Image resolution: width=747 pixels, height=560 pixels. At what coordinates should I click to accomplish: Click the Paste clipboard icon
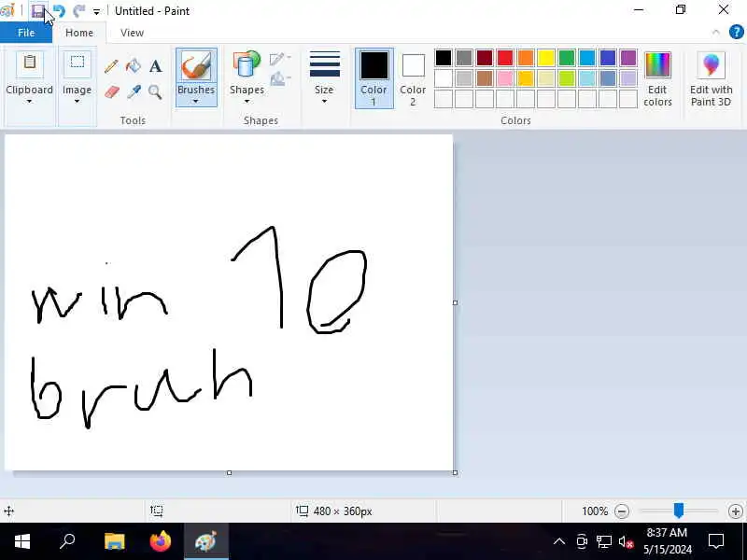point(30,63)
